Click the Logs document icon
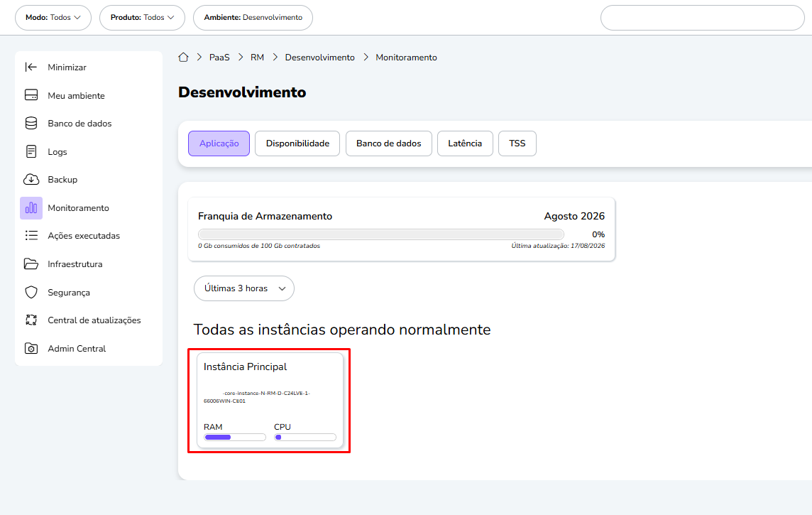 pos(31,152)
